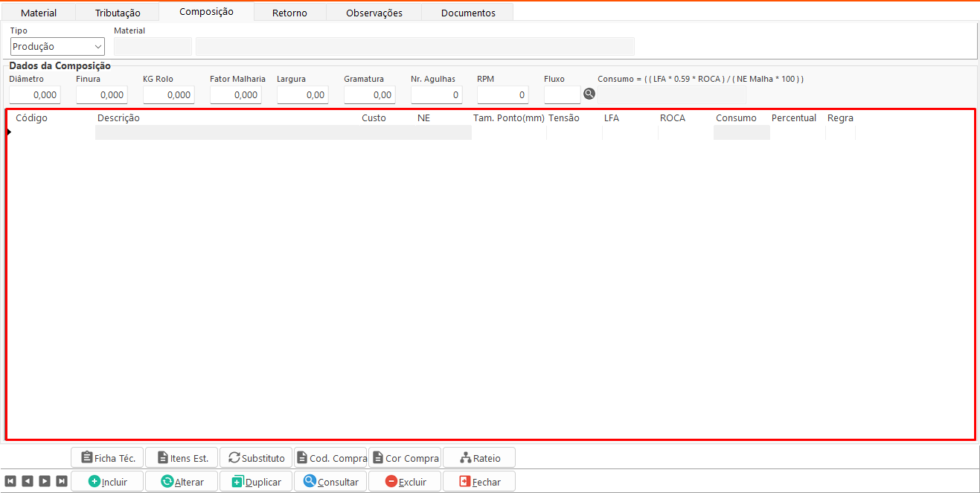Screen dimensions: 980x493
Task: Open Ficha Téc. technical sheet
Action: 107,458
